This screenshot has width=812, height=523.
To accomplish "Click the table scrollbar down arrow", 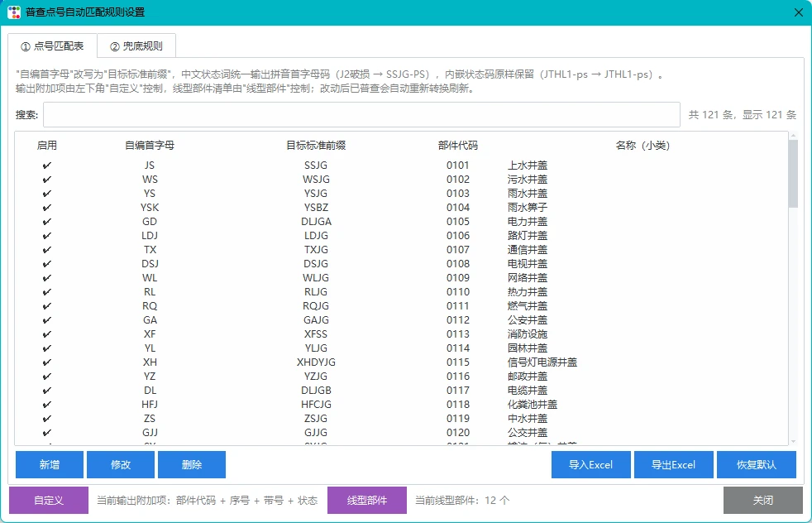I will pyautogui.click(x=793, y=442).
